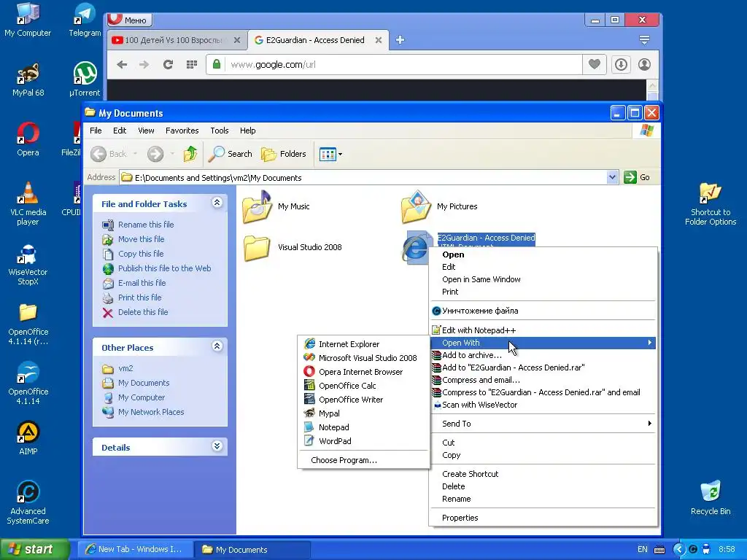The height and width of the screenshot is (560, 747).
Task: Open Opera Speed Dial grid icon
Action: (192, 64)
